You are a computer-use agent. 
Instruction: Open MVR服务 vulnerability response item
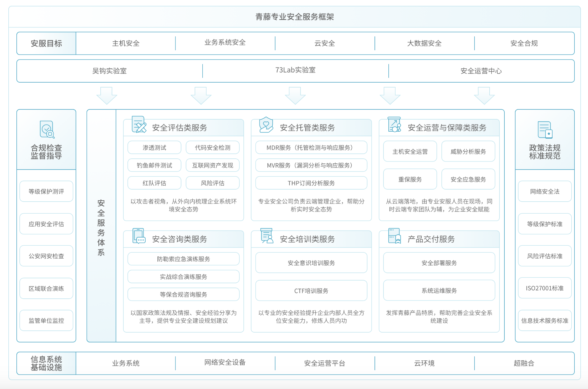(311, 165)
